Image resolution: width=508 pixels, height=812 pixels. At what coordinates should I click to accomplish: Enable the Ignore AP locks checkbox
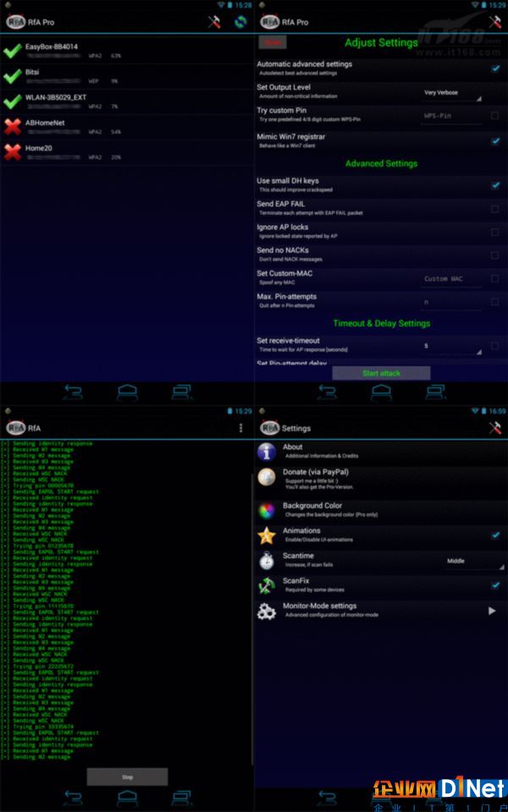pos(495,232)
